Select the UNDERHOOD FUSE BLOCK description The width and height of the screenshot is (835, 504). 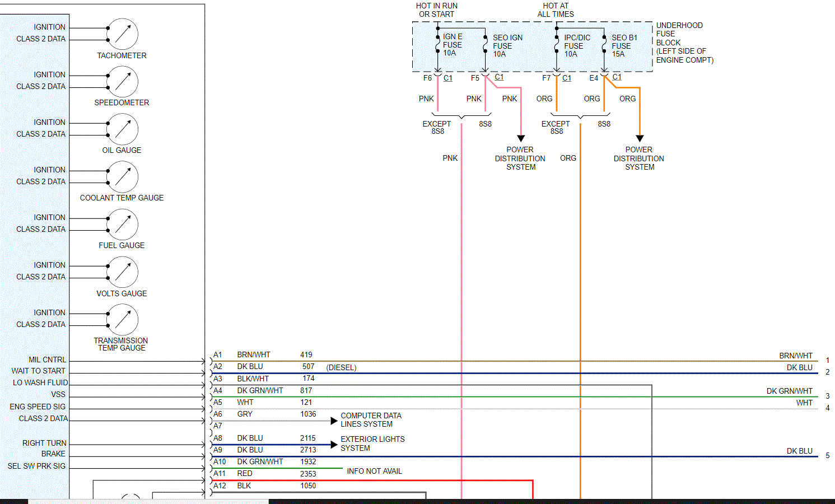coord(684,43)
